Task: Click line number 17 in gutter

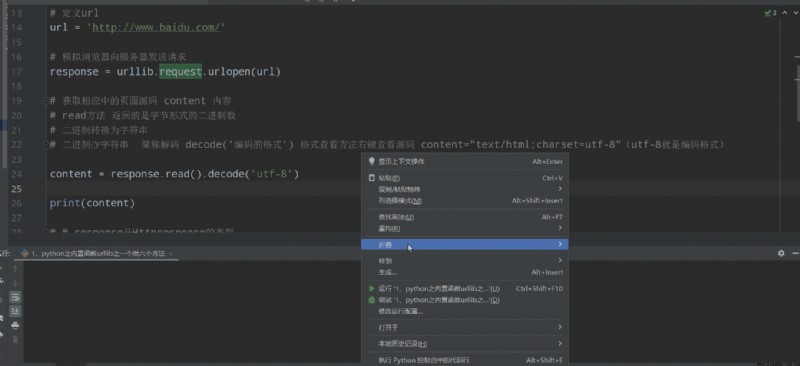Action: tap(16, 71)
